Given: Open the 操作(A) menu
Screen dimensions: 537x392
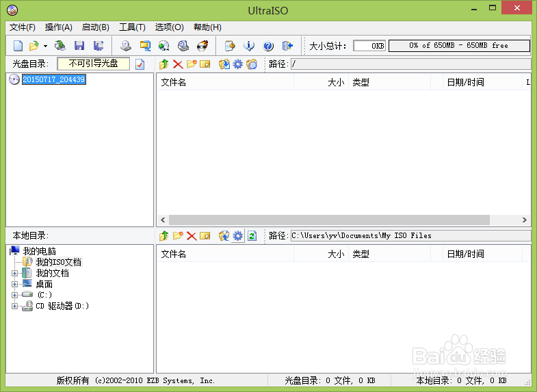Looking at the screenshot, I should pos(59,27).
